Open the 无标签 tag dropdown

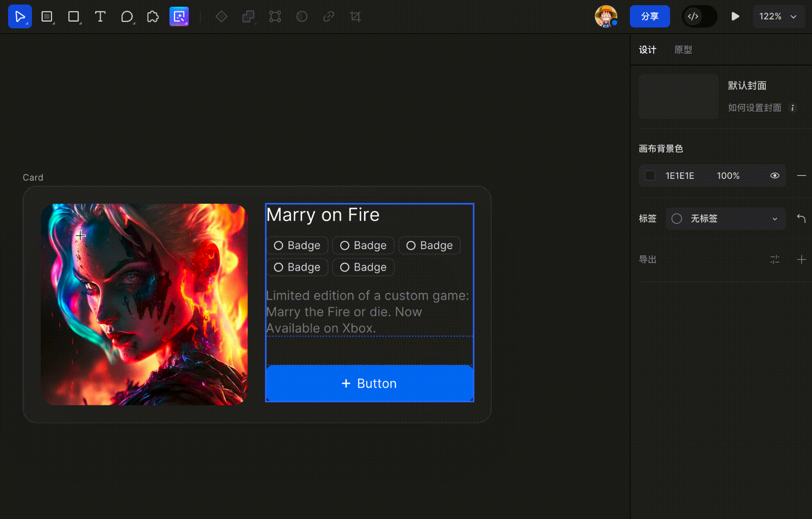pos(725,219)
